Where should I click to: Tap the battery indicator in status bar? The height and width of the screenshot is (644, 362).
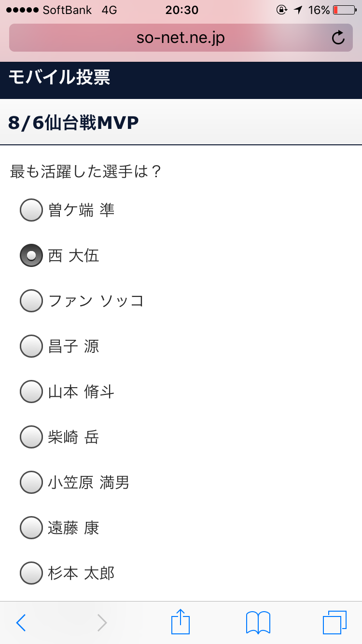(343, 10)
